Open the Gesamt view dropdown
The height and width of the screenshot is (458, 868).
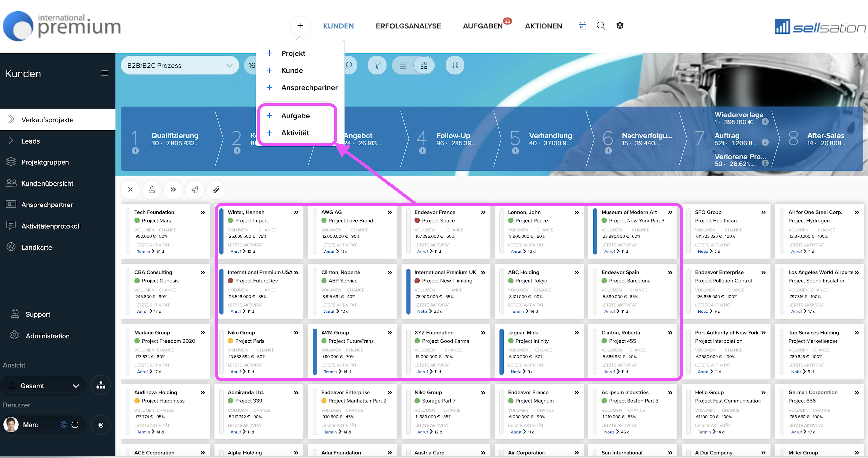coord(44,386)
